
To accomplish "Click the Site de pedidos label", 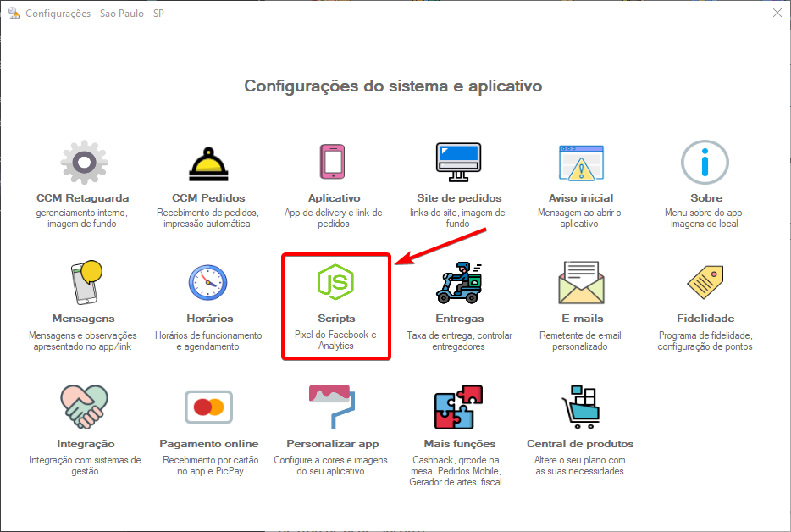I will [x=459, y=198].
